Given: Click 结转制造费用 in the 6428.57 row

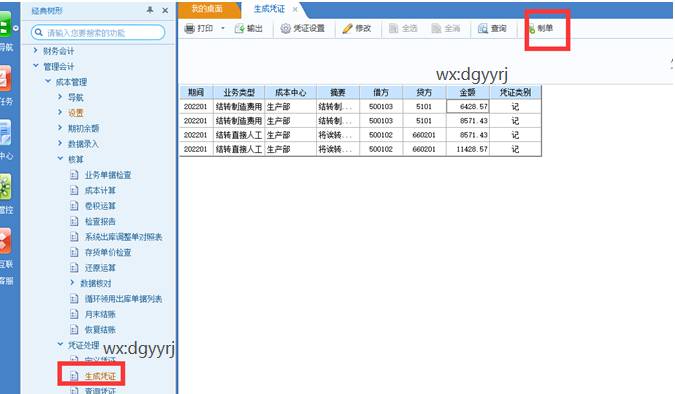Looking at the screenshot, I should tap(239, 106).
